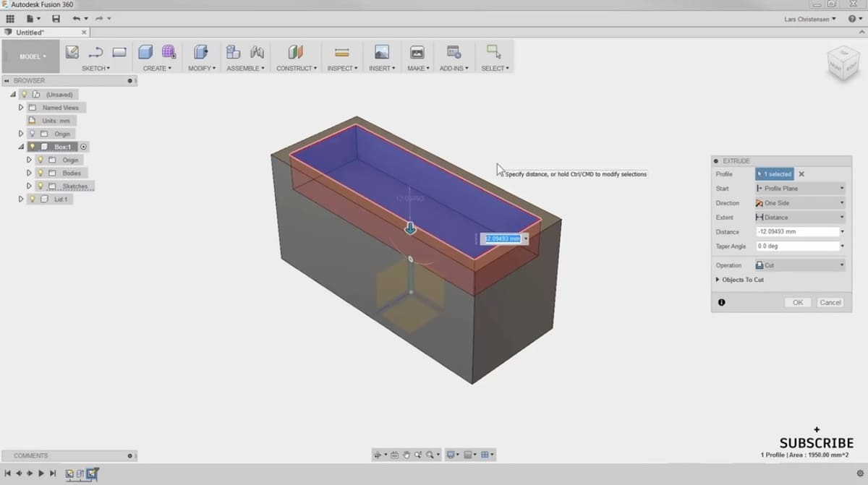Click the Help question mark icon
Screen dimensions: 868x485
[851, 19]
